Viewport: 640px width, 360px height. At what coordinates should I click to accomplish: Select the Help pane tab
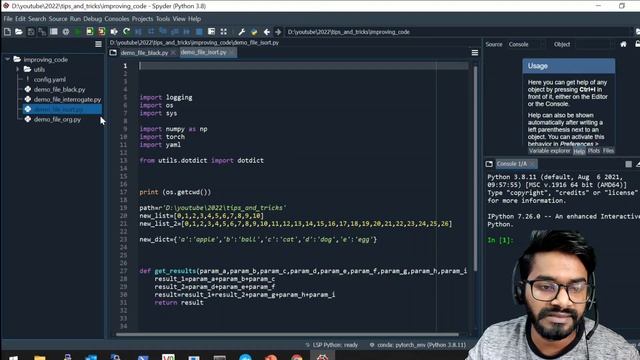(579, 151)
